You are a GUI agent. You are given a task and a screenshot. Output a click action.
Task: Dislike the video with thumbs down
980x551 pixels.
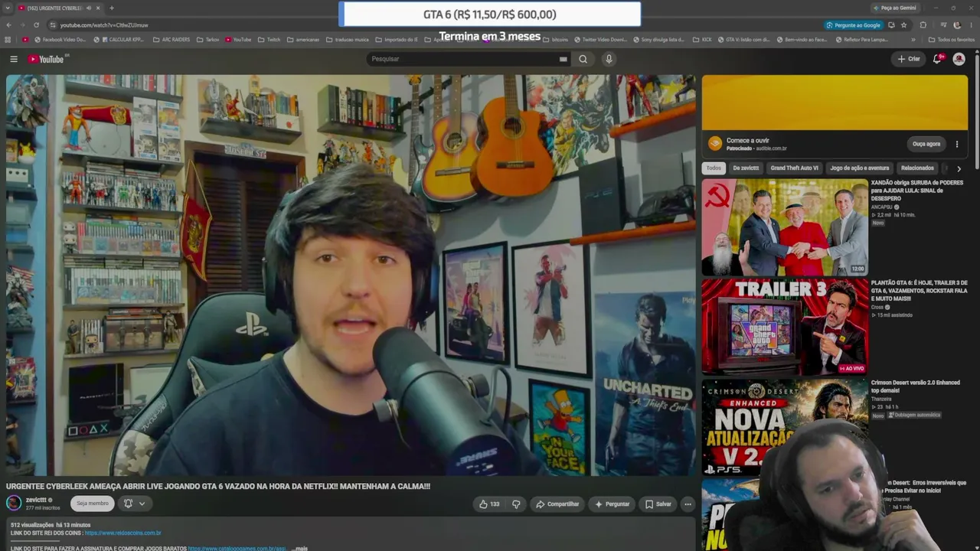click(516, 504)
